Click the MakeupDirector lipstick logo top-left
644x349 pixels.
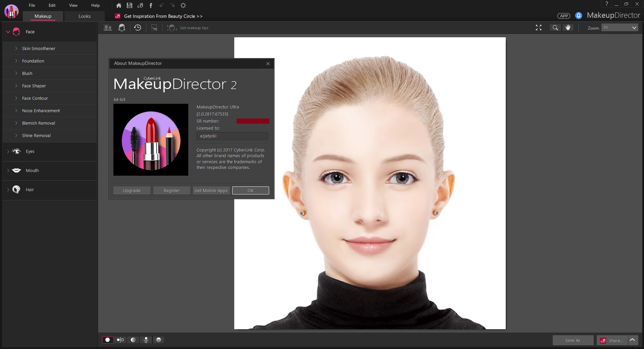[11, 11]
